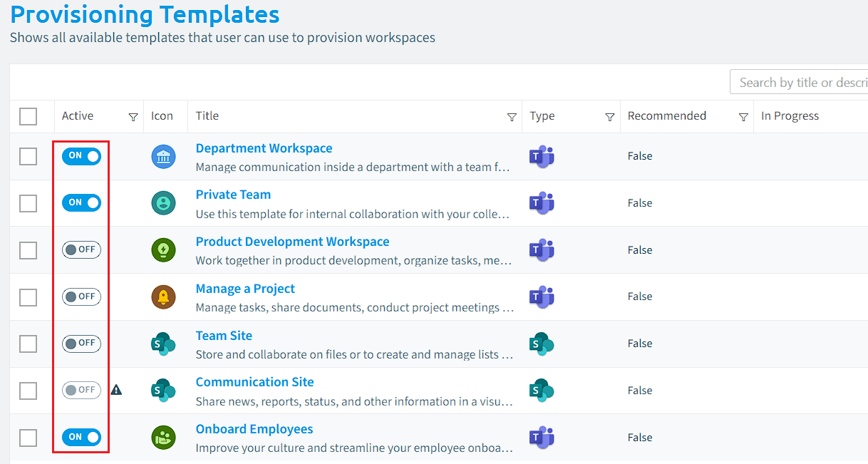Enable the Manage a Project toggle
The width and height of the screenshot is (868, 464).
[81, 297]
